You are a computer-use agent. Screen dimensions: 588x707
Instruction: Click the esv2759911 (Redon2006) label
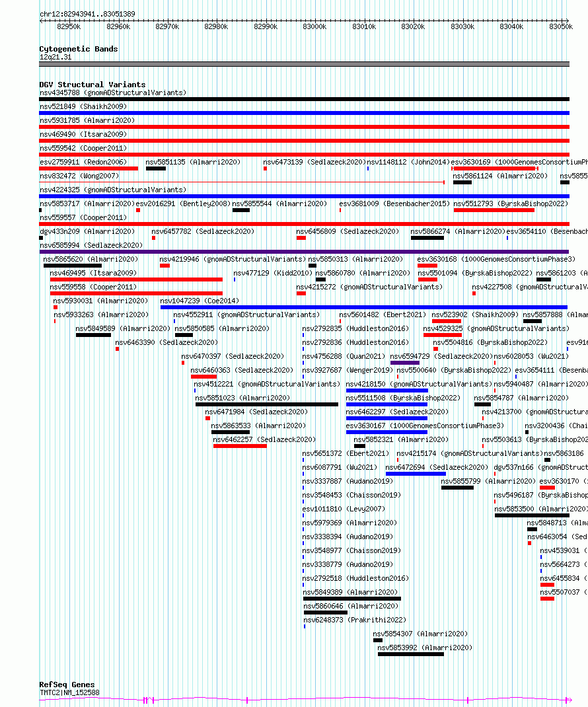pyautogui.click(x=83, y=162)
